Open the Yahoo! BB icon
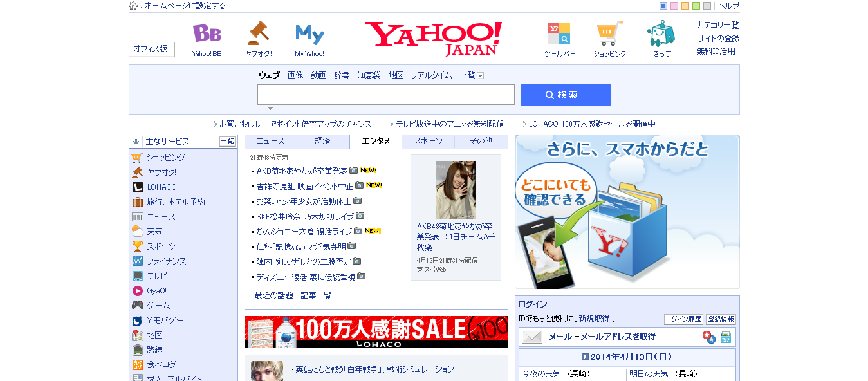The image size is (868, 381). tap(207, 33)
